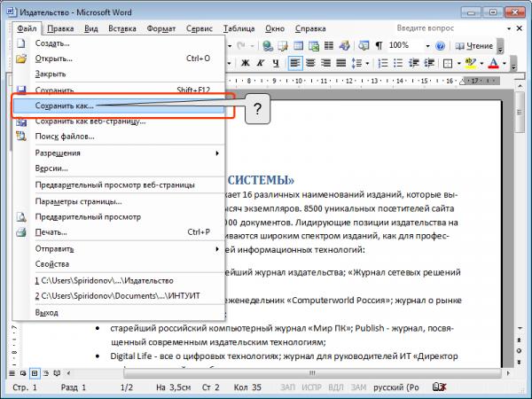Switch to Web Layout view icon
The image size is (532, 399).
coord(23,373)
